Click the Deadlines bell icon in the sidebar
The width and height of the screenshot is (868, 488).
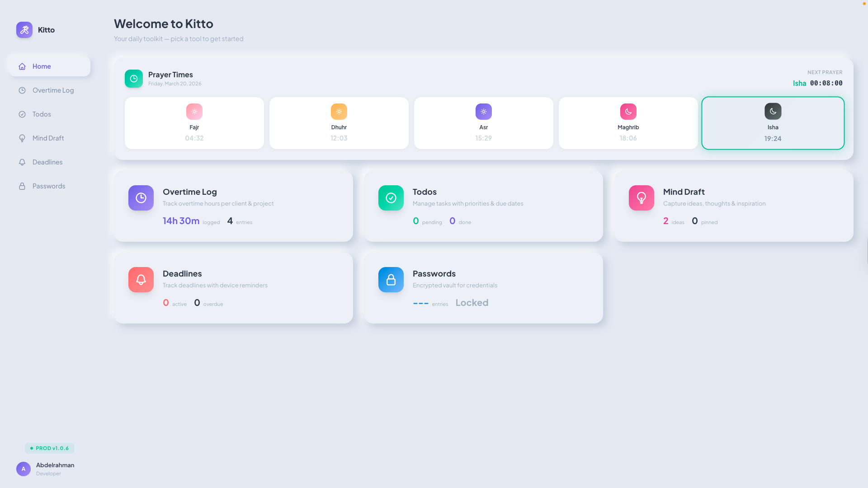[x=23, y=162]
